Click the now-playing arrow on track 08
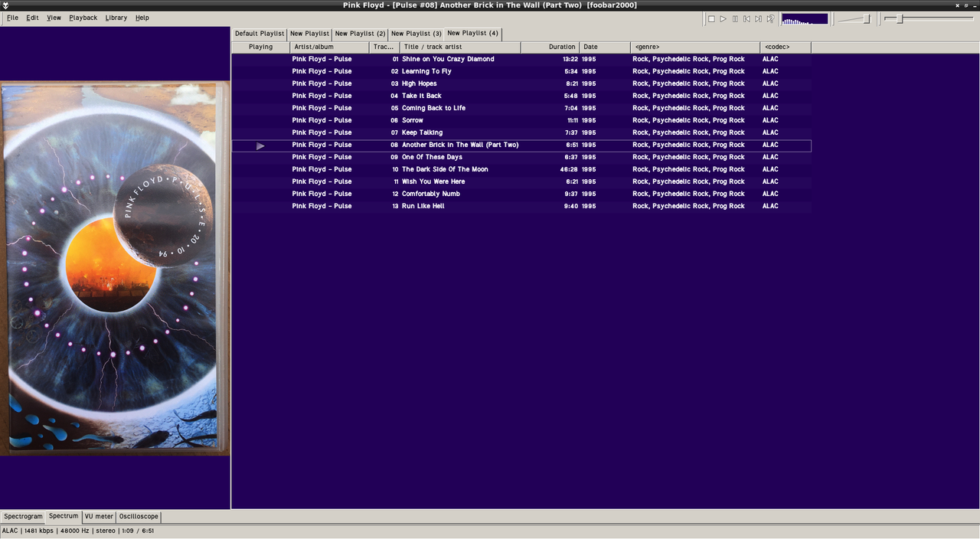This screenshot has width=980, height=539. 260,145
